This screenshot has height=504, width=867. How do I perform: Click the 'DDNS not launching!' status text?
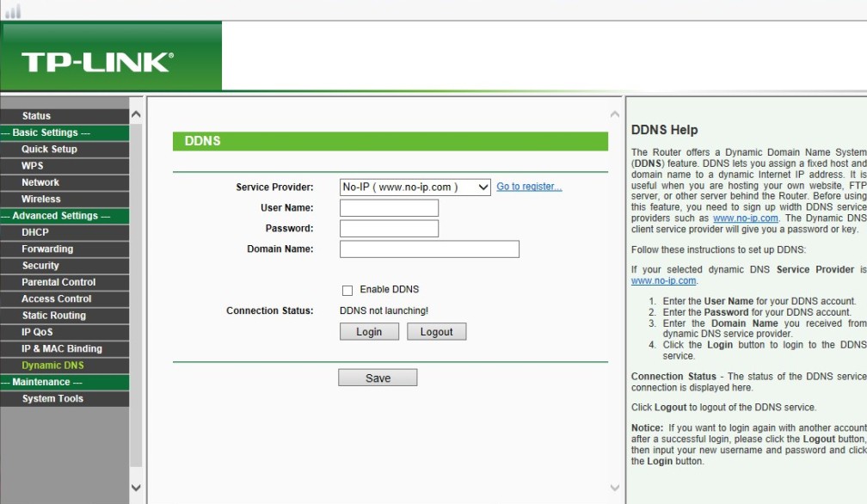coord(384,310)
